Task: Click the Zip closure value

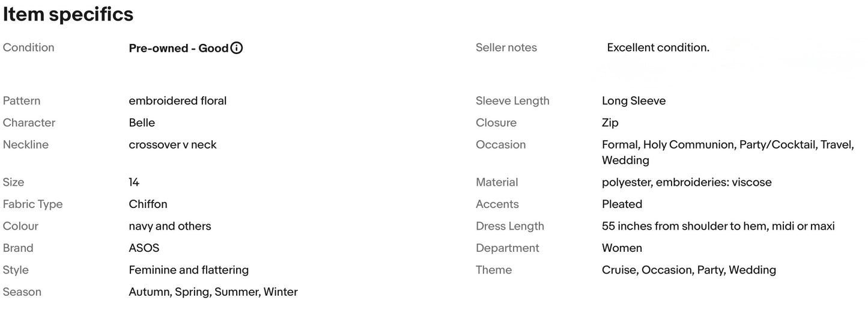Action: coord(610,123)
